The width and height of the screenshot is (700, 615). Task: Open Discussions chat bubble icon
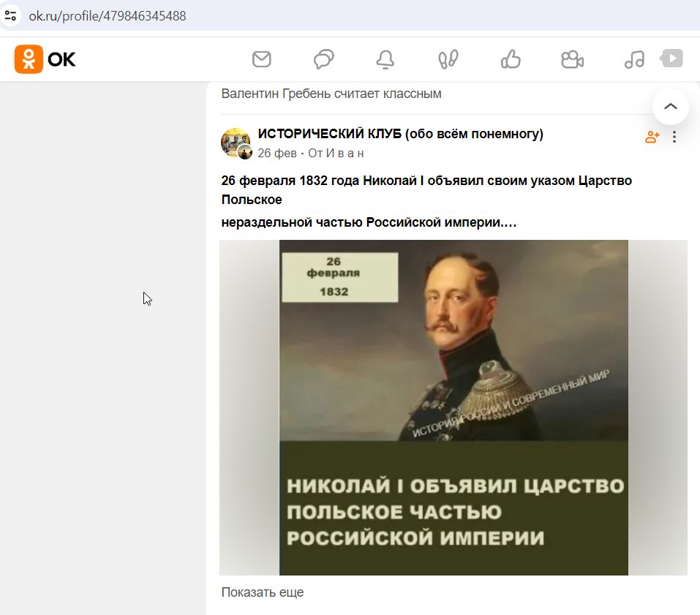[x=323, y=59]
